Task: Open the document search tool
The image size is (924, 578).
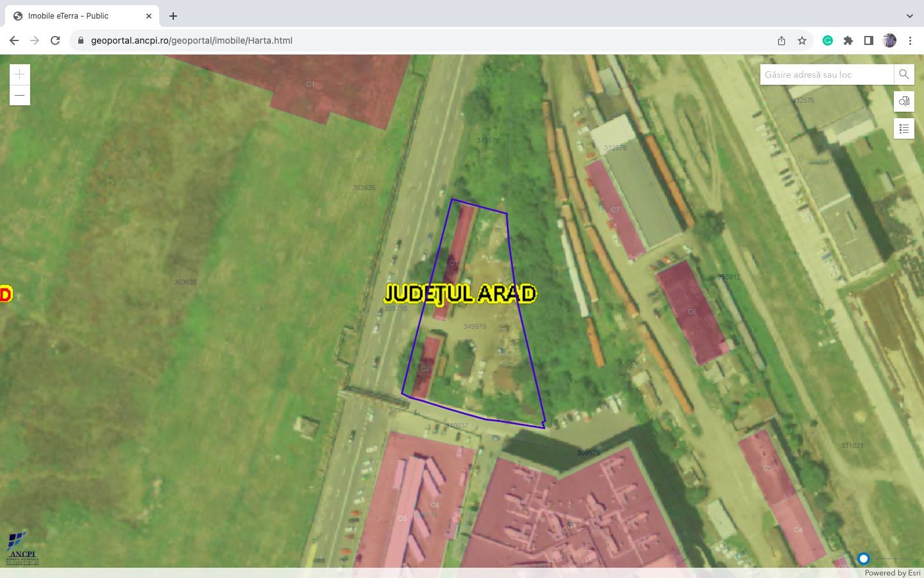Action: pos(903,101)
